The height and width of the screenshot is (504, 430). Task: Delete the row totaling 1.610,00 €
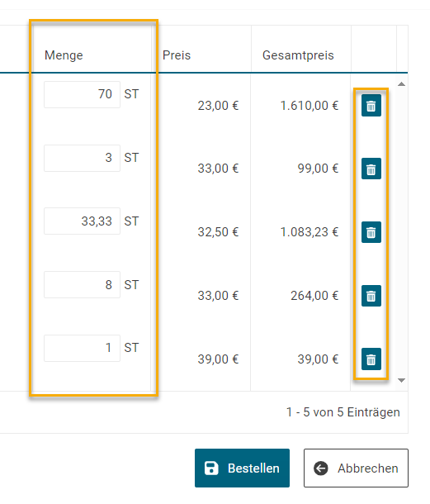371,106
